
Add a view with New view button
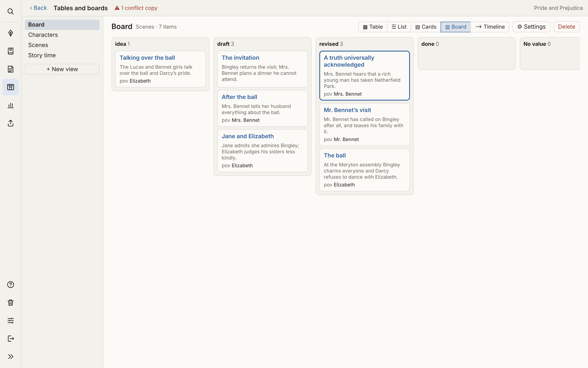coord(62,69)
